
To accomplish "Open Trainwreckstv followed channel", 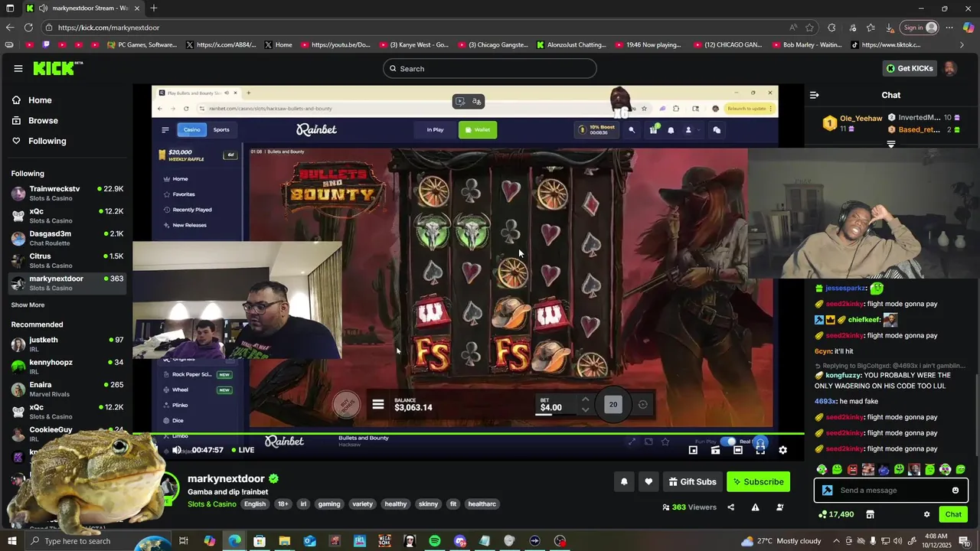I will coord(67,193).
